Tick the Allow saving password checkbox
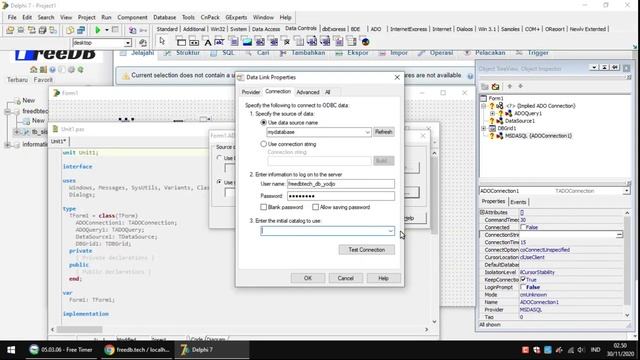The width and height of the screenshot is (640, 360). [x=316, y=207]
